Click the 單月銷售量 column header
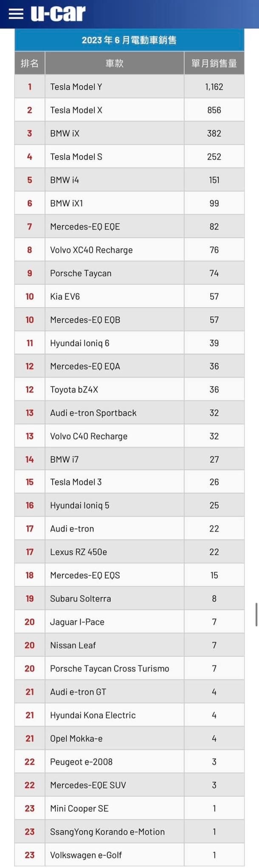 tap(214, 64)
